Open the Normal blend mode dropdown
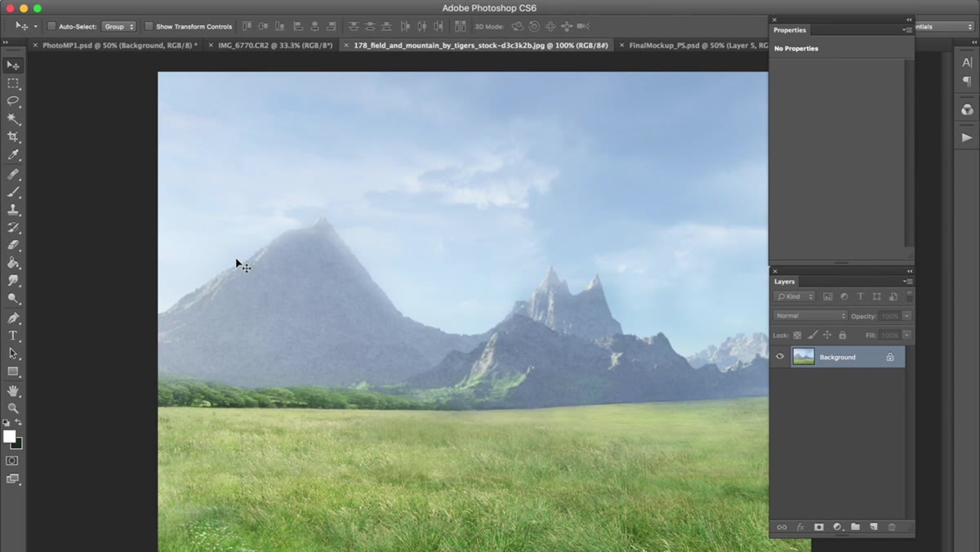 tap(811, 316)
